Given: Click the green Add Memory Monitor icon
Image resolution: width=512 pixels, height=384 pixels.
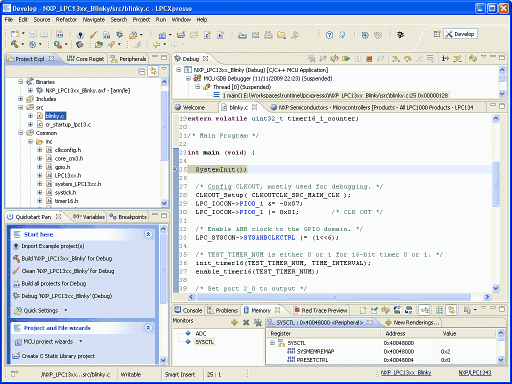Looking at the screenshot, I should [234, 322].
